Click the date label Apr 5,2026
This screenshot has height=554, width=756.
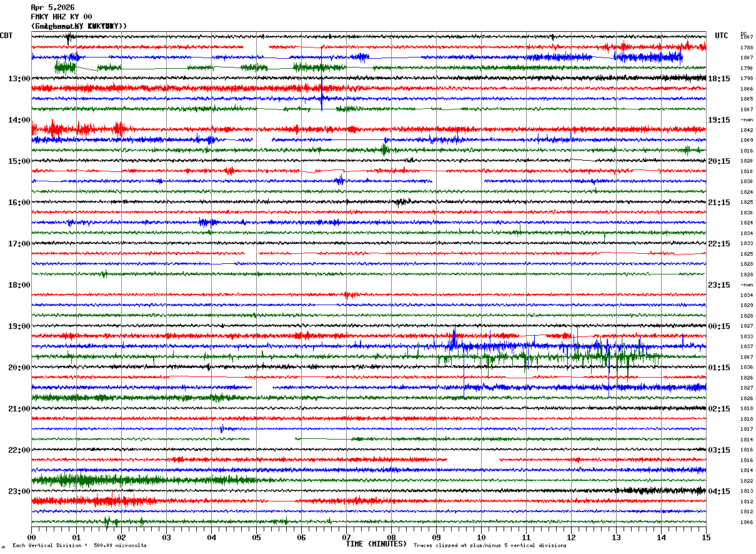coord(53,8)
